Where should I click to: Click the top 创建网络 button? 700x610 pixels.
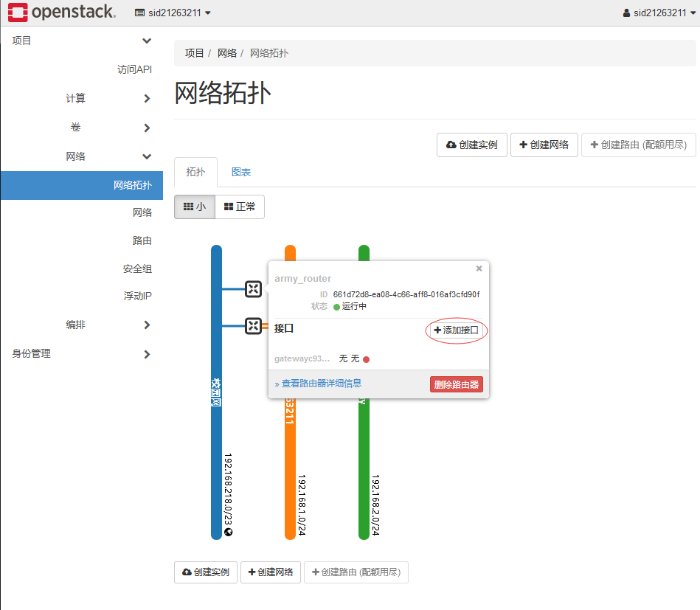(x=544, y=145)
